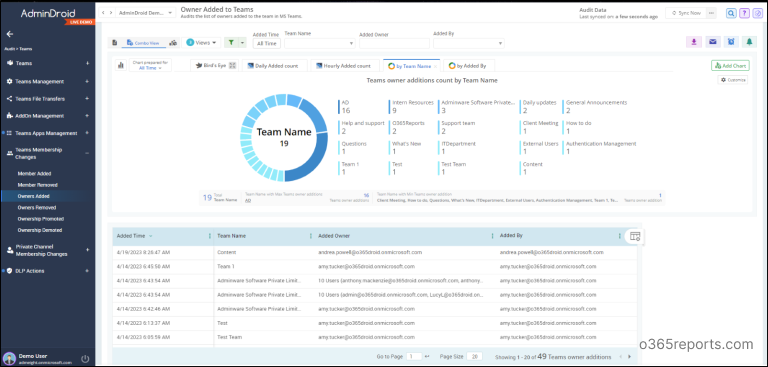
Task: Click the Add Chart button
Action: click(730, 66)
